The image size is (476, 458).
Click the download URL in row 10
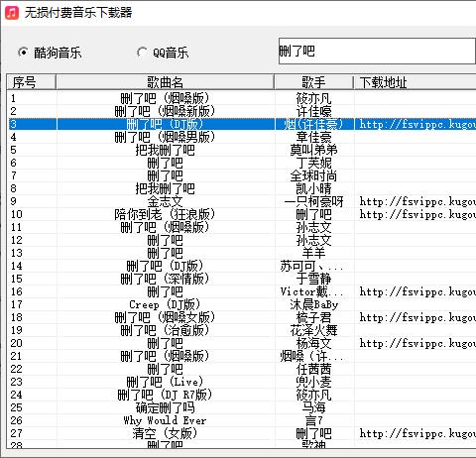pyautogui.click(x=417, y=214)
